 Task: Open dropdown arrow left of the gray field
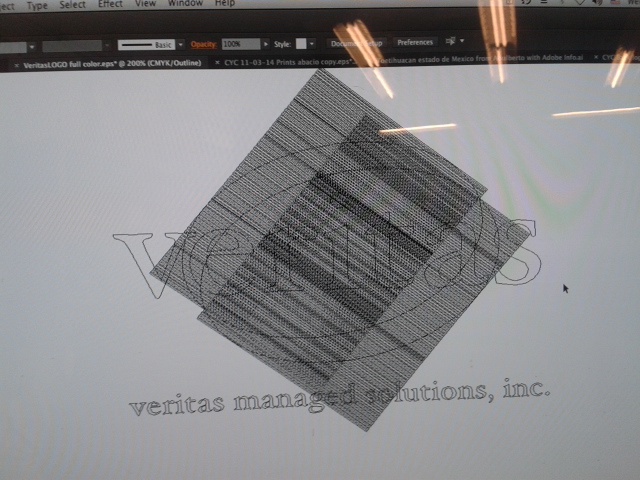32,47
